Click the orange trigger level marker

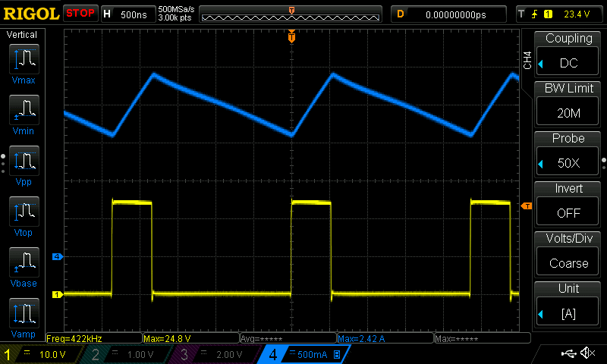click(x=524, y=206)
